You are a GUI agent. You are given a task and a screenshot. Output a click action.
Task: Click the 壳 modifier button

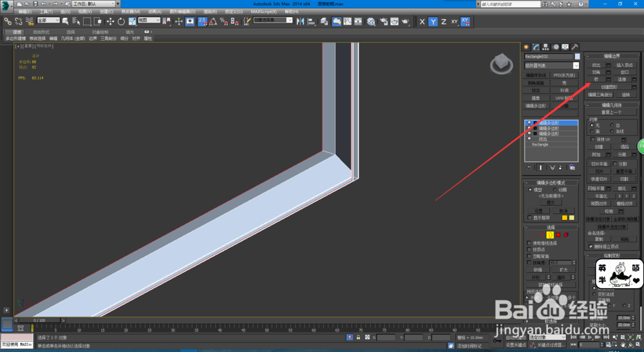564,83
